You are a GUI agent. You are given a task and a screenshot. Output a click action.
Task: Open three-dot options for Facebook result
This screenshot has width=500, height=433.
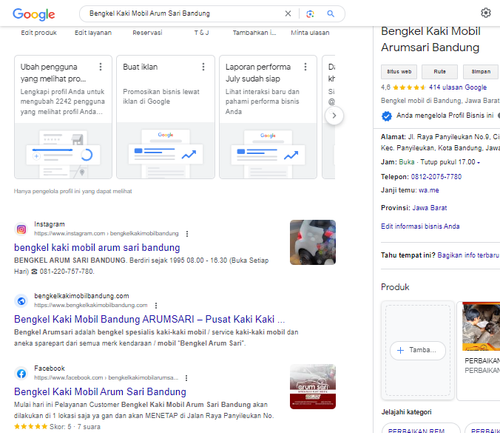pyautogui.click(x=186, y=378)
